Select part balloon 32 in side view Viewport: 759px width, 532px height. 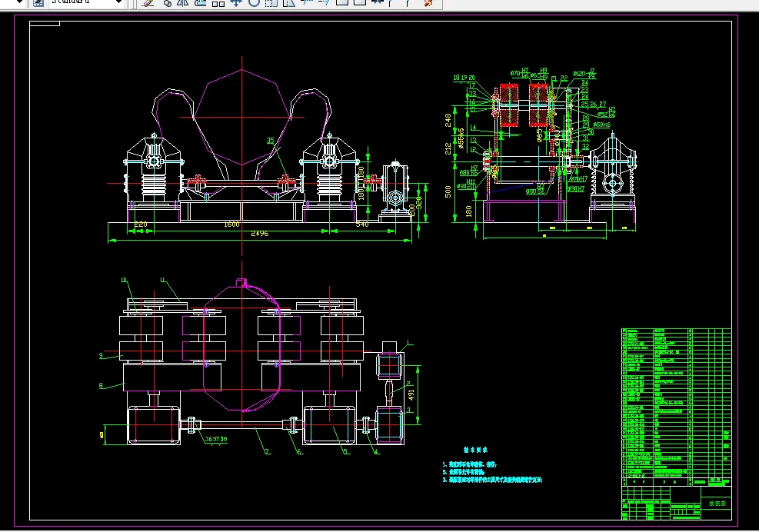click(585, 147)
